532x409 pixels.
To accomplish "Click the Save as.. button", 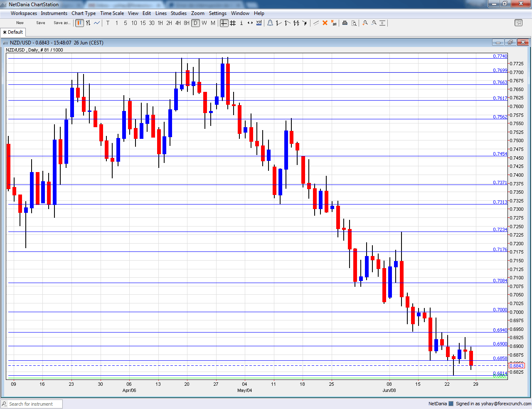I will point(62,23).
